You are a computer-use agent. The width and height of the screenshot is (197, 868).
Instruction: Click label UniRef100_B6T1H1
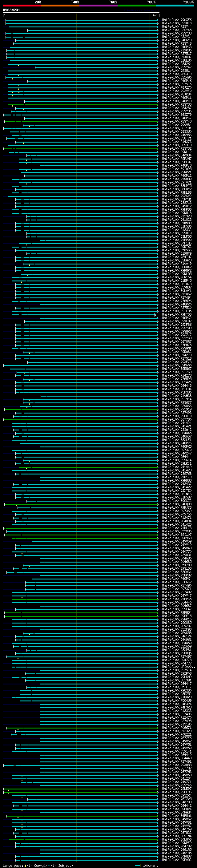point(177,128)
